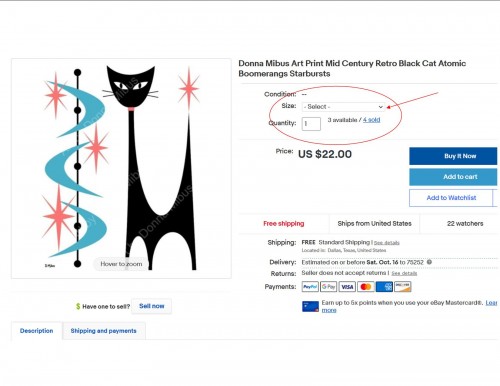Open returns See details link
500x386 pixels.
[404, 273]
